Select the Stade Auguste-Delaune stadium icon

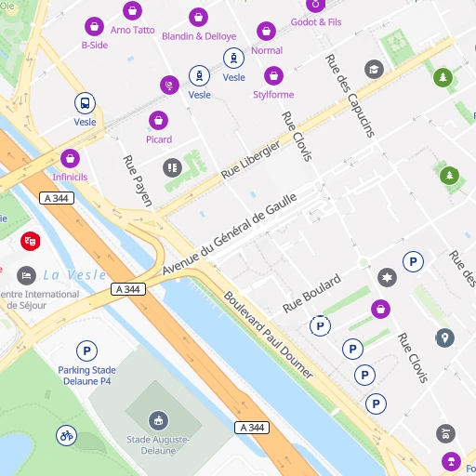coord(159,420)
